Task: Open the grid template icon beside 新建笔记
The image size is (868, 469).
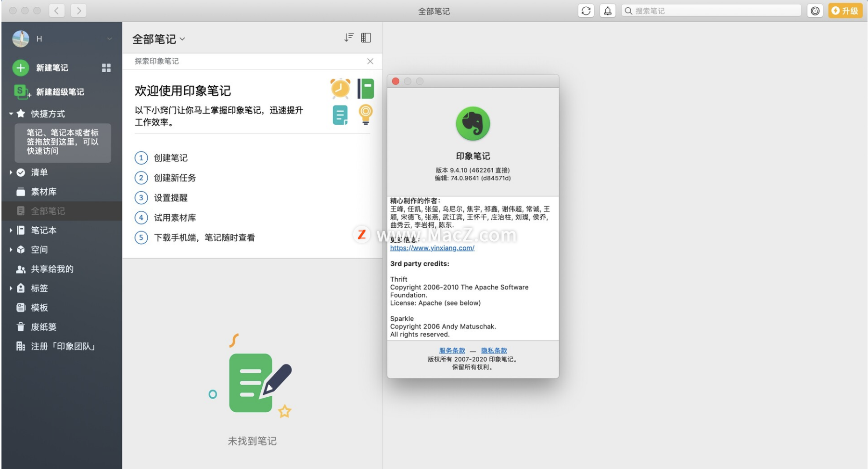Action: coord(106,68)
